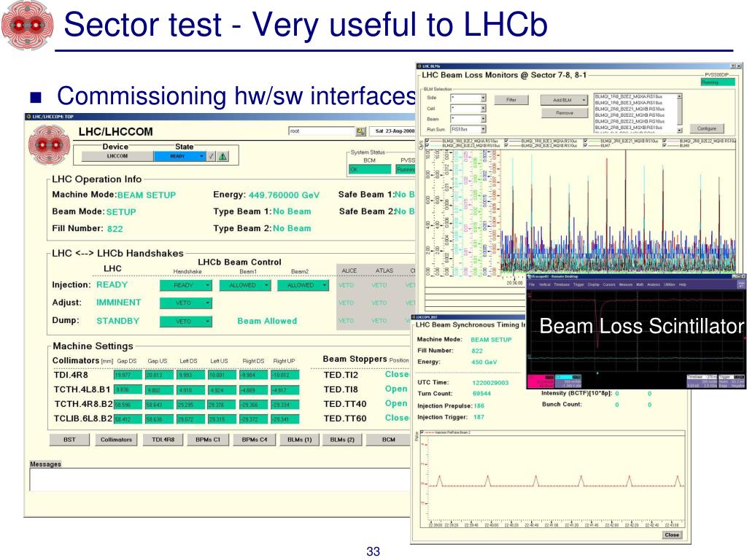The width and height of the screenshot is (747, 560).
Task: Click the Configure button in BLM window
Action: coord(706,128)
